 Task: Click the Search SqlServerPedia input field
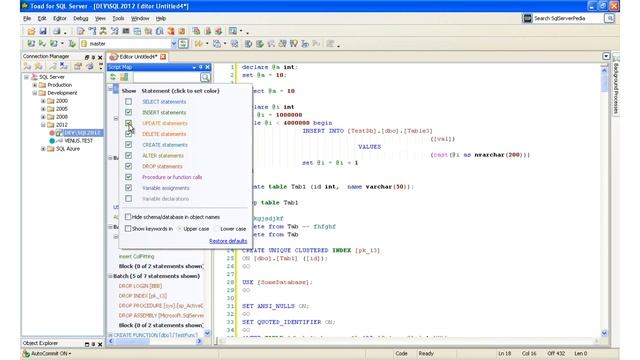pyautogui.click(x=568, y=18)
